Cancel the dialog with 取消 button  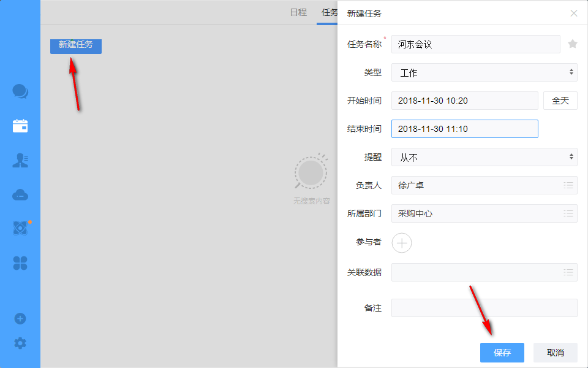[555, 353]
